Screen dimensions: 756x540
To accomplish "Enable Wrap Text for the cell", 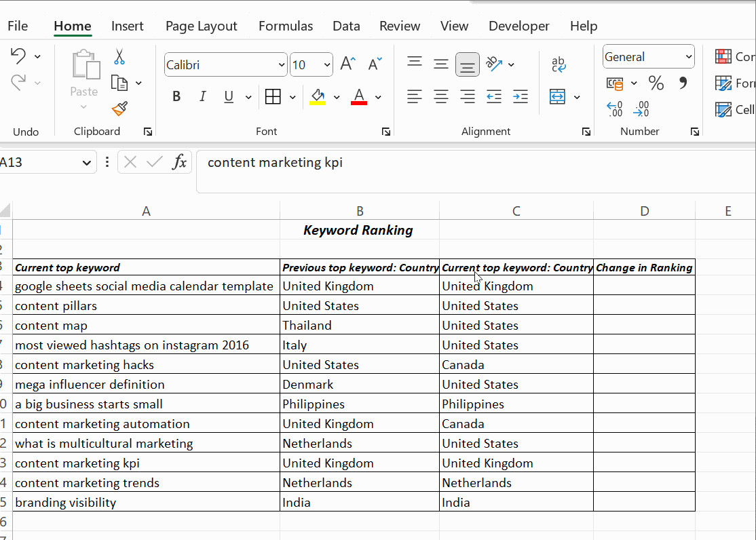I will tap(558, 63).
